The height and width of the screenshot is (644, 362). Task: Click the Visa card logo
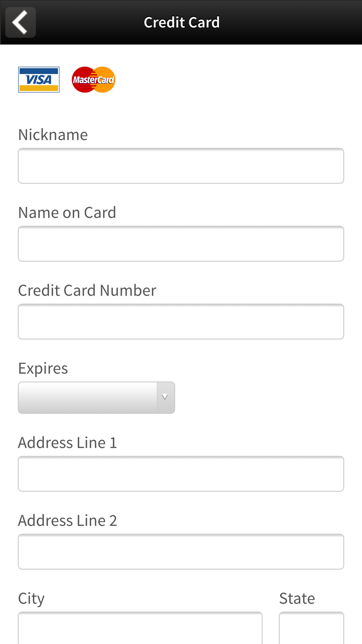coord(39,80)
